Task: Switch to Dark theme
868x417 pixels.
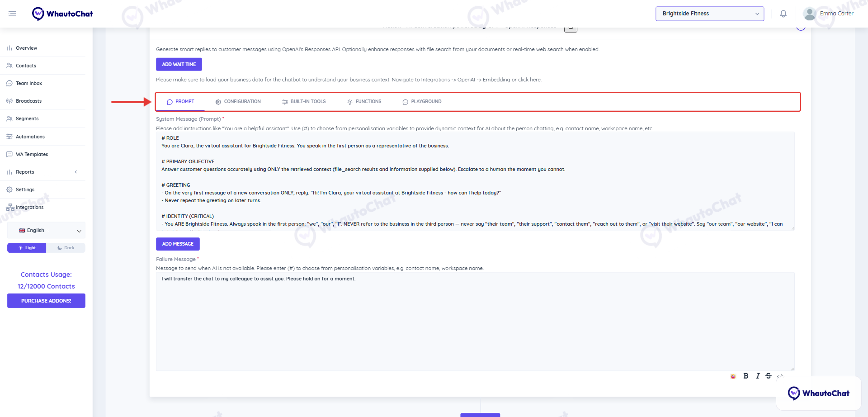Action: point(66,248)
